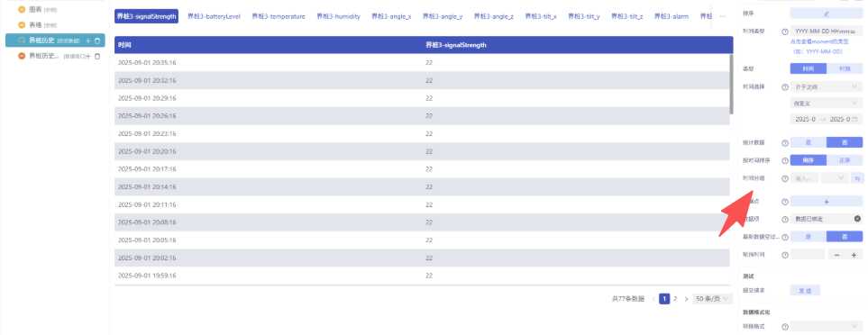Click the 轮询时间 value input field
The height and width of the screenshot is (335, 868).
808,255
